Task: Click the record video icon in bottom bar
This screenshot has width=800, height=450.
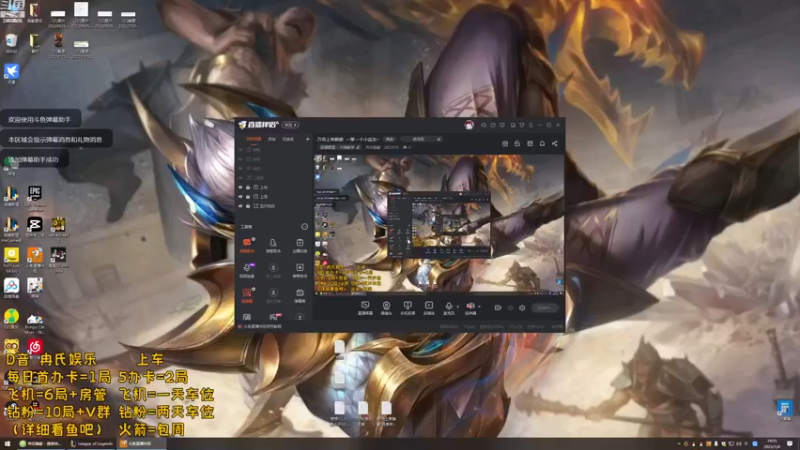Action: (x=497, y=308)
